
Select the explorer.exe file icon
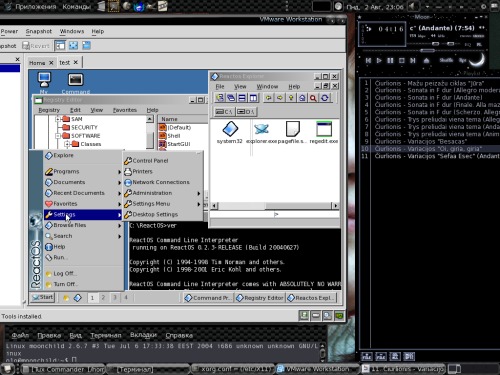(261, 133)
